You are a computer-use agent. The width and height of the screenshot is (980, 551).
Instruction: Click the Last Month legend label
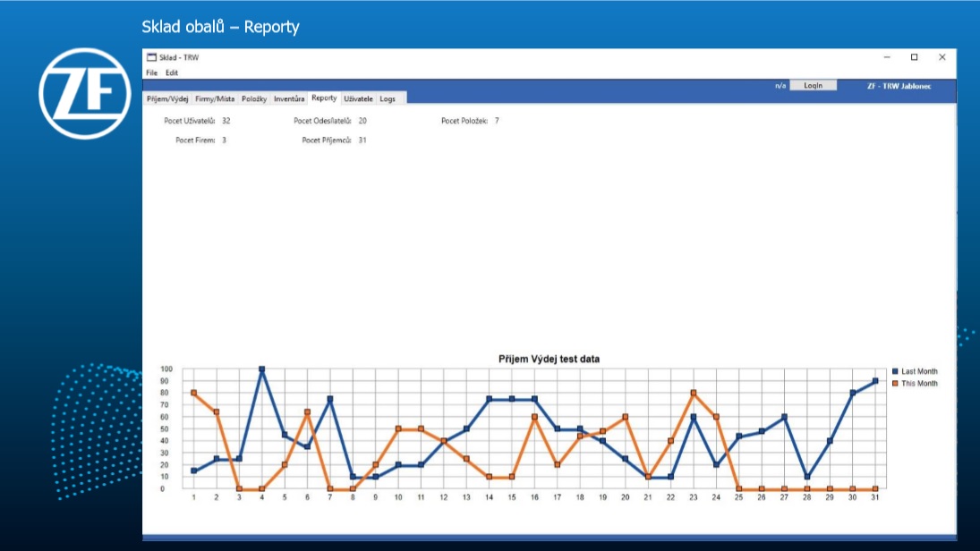tap(919, 371)
